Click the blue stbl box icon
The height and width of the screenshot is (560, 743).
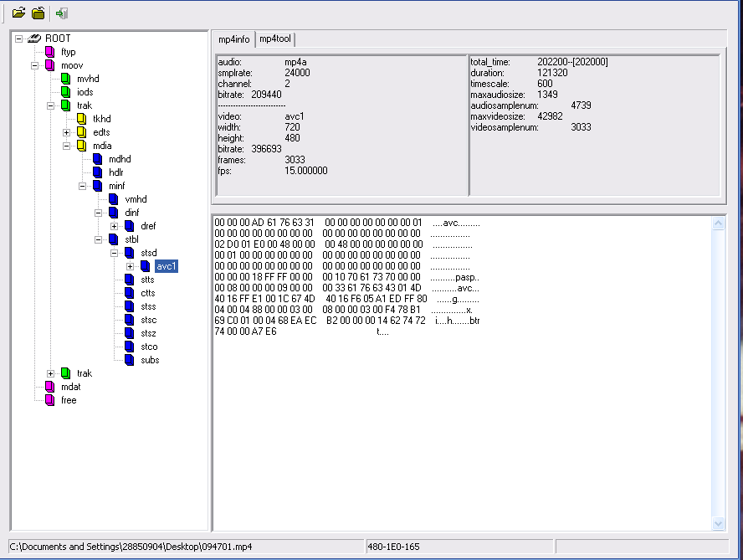pyautogui.click(x=114, y=239)
